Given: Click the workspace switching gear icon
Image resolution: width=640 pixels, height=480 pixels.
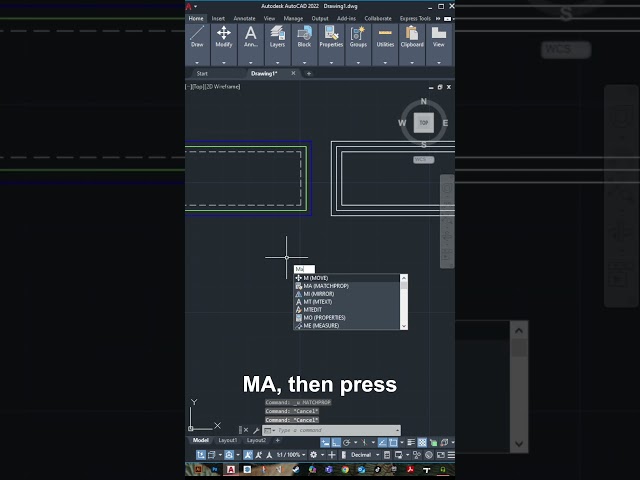Looking at the screenshot, I should click(313, 455).
